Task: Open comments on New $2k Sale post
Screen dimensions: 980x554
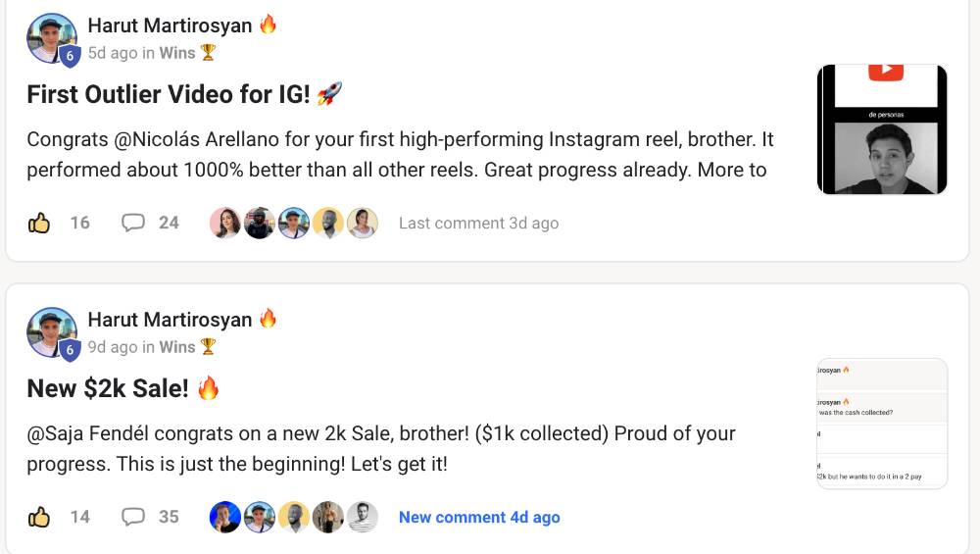Action: point(150,517)
